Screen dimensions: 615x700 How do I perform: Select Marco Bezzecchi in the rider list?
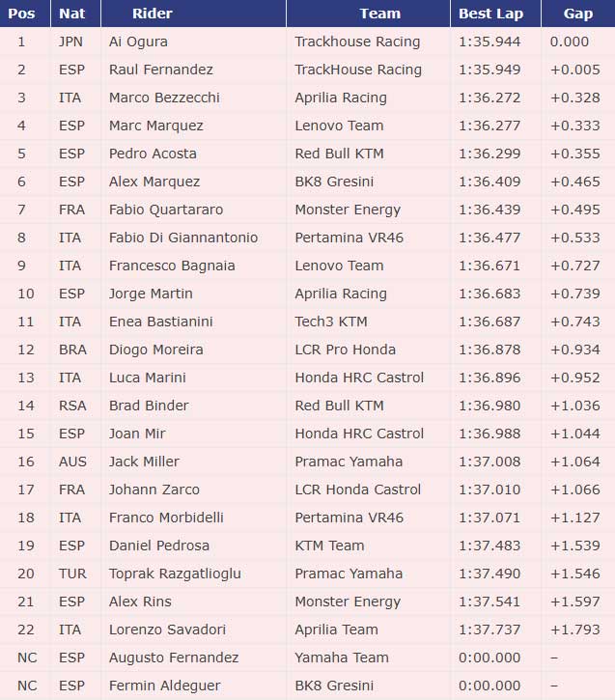(x=164, y=98)
